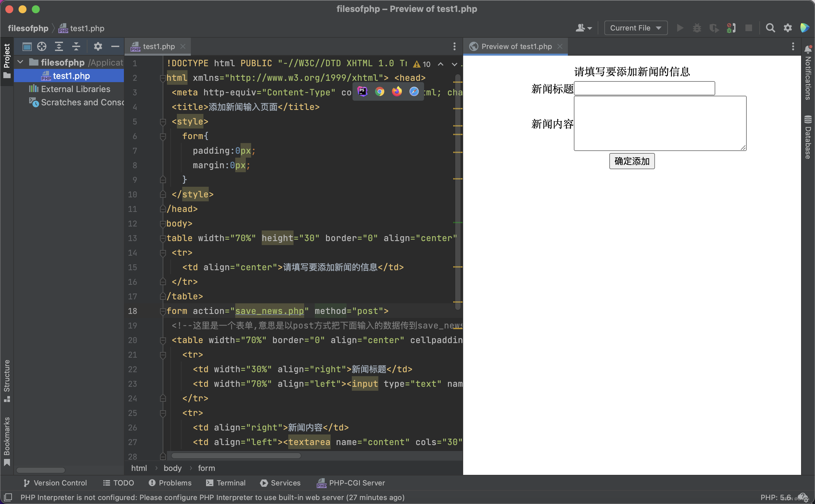
Task: Click the Stop button in toolbar
Action: [747, 27]
